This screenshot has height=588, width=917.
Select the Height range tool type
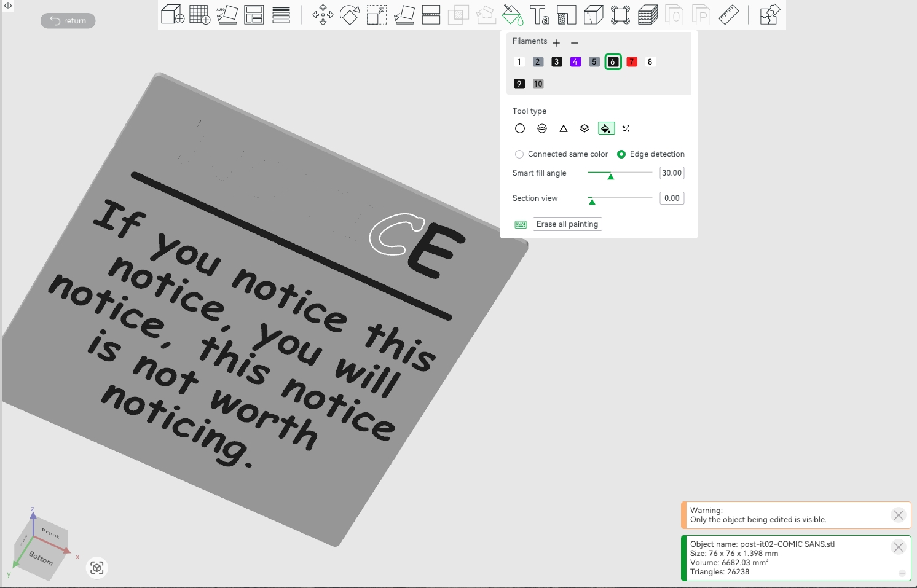(584, 128)
